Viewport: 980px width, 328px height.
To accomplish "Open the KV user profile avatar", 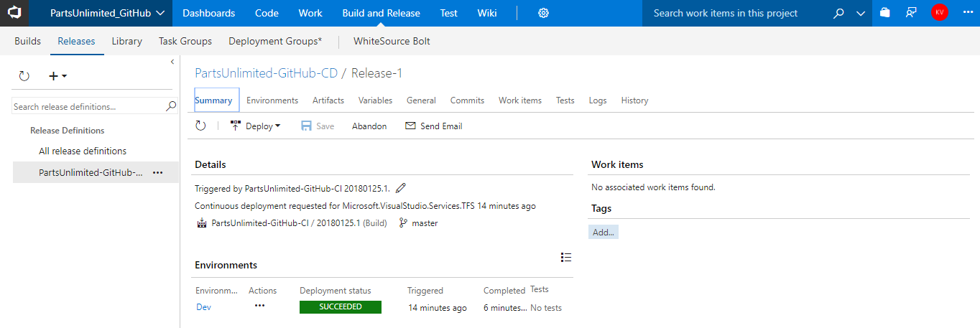I will [x=939, y=13].
